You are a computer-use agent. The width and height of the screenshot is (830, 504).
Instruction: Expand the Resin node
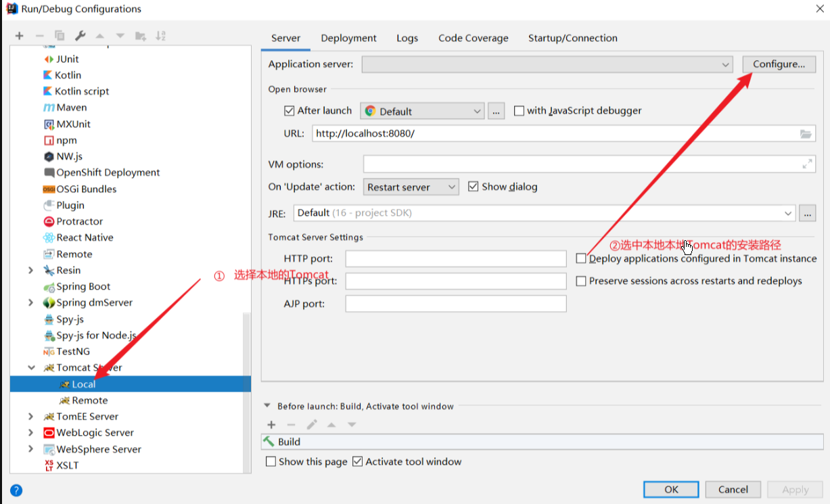pyautogui.click(x=30, y=270)
